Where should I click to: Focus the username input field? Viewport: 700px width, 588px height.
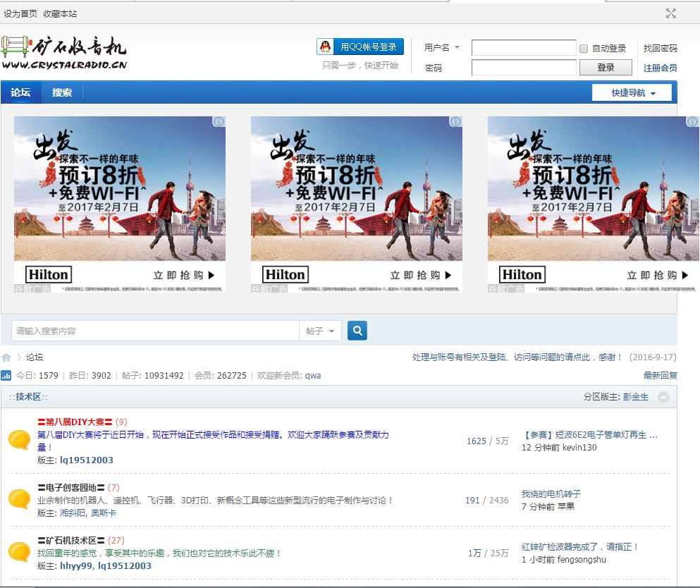pos(524,48)
